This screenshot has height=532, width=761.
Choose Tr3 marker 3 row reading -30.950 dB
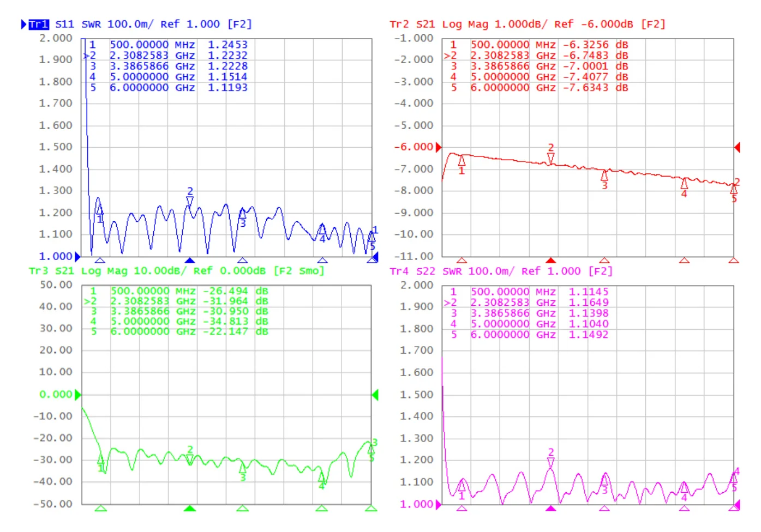click(x=179, y=311)
